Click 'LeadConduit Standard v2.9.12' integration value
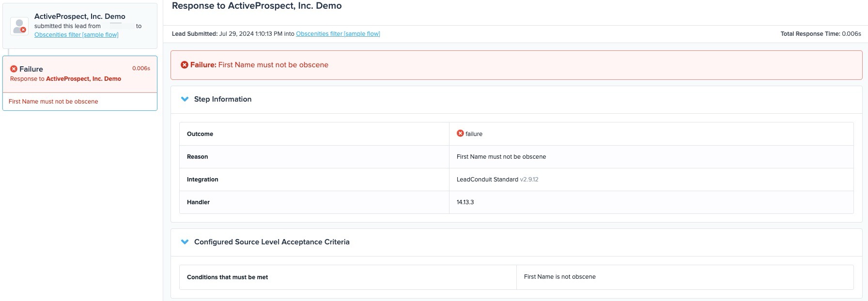868x301 pixels. point(497,180)
